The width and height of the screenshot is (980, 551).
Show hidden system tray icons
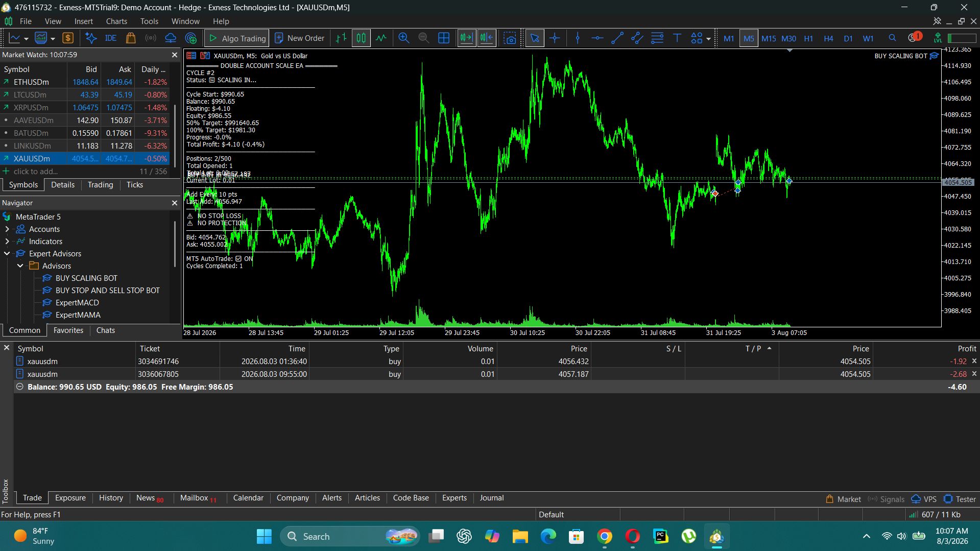(867, 536)
